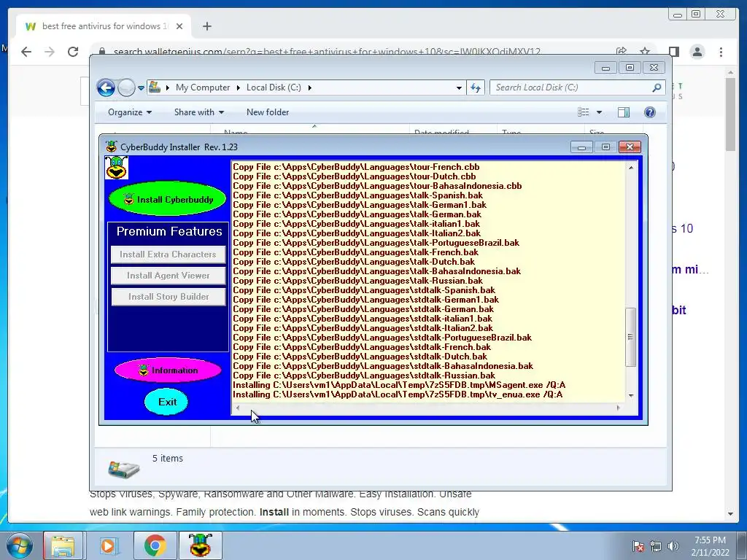Click Explorer forward navigation button
Image resolution: width=747 pixels, height=560 pixels.
tap(126, 87)
